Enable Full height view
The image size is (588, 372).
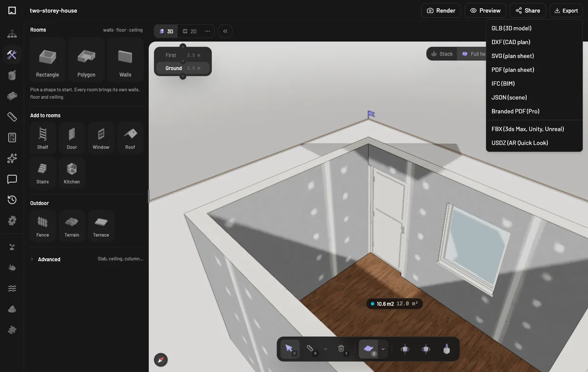[x=473, y=54]
